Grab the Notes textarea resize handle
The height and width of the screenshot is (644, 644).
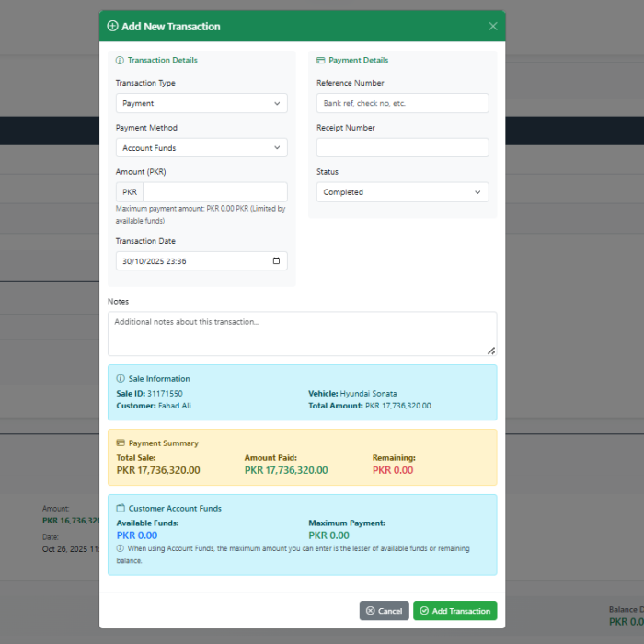(491, 351)
